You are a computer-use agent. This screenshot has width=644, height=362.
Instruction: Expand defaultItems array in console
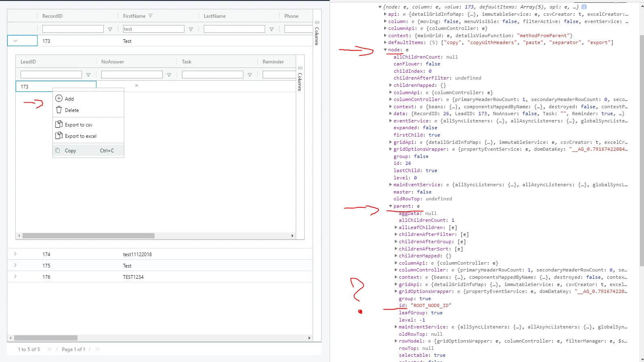click(x=385, y=42)
